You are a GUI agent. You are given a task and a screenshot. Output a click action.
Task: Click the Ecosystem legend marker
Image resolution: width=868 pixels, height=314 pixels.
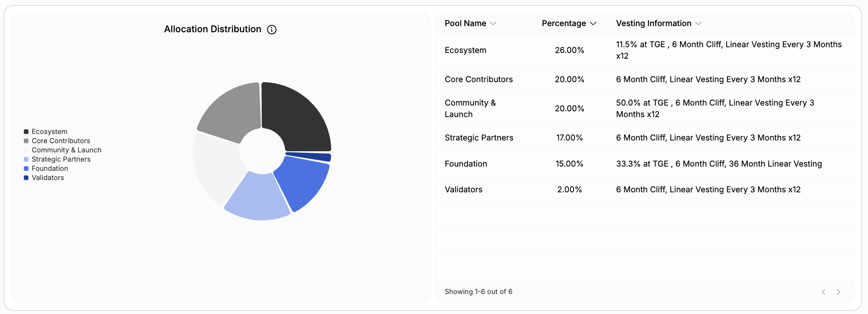26,131
